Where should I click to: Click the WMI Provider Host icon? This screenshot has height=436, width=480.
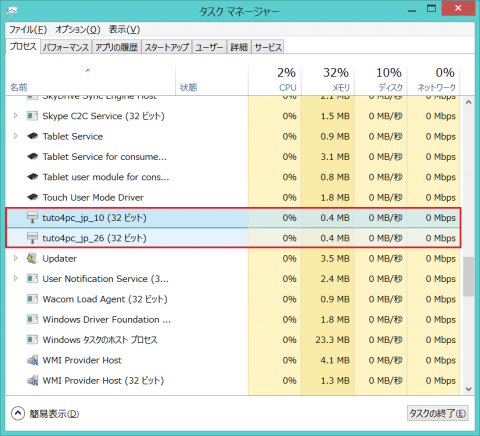(32, 360)
